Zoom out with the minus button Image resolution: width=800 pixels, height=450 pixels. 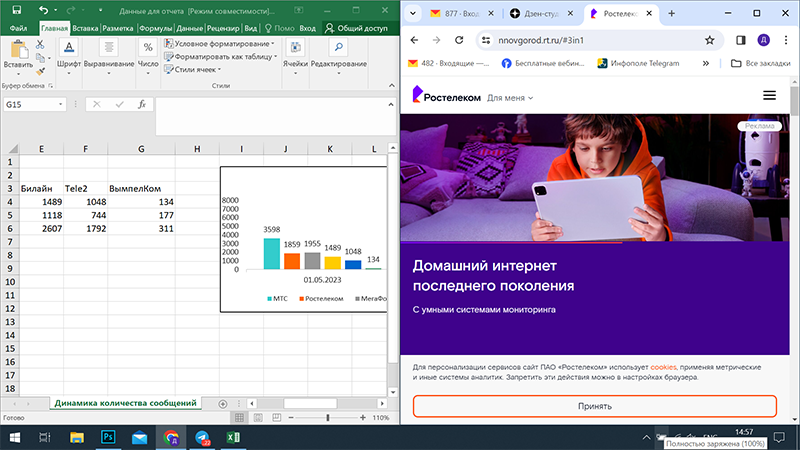tap(291, 418)
